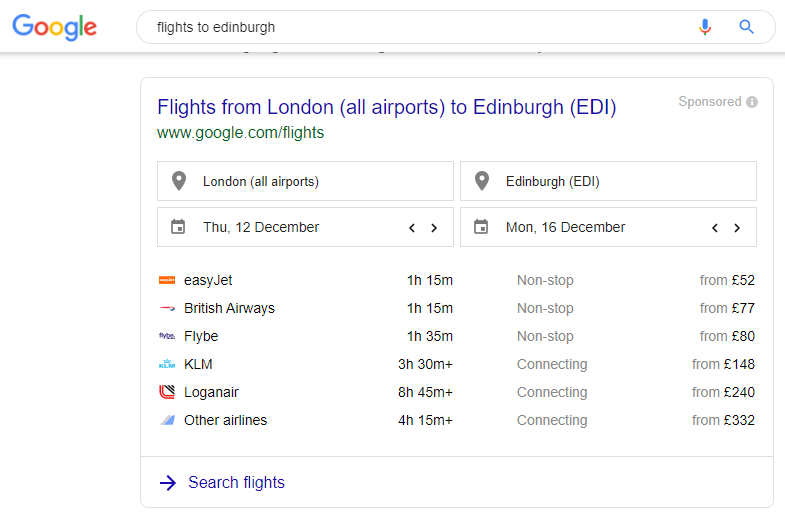Select the easyJet flight row
The width and height of the screenshot is (785, 521).
pos(457,280)
